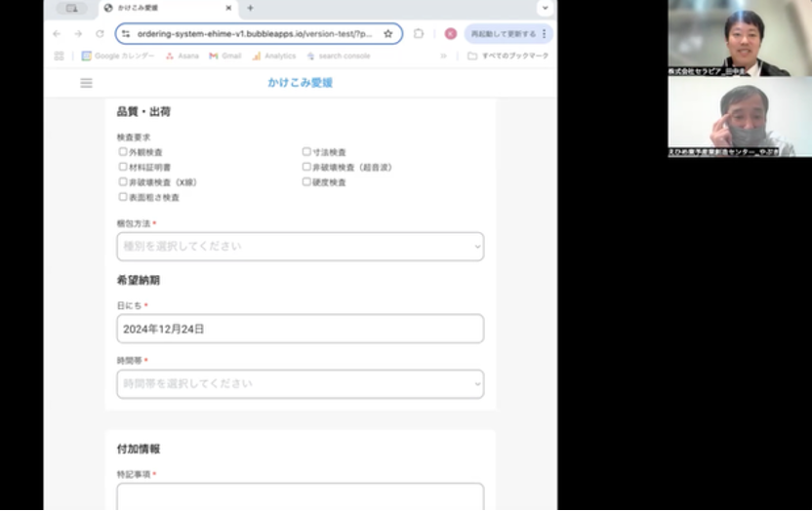Open the hamburger menu beside かけこみ愛媛
The width and height of the screenshot is (812, 511).
pyautogui.click(x=86, y=83)
